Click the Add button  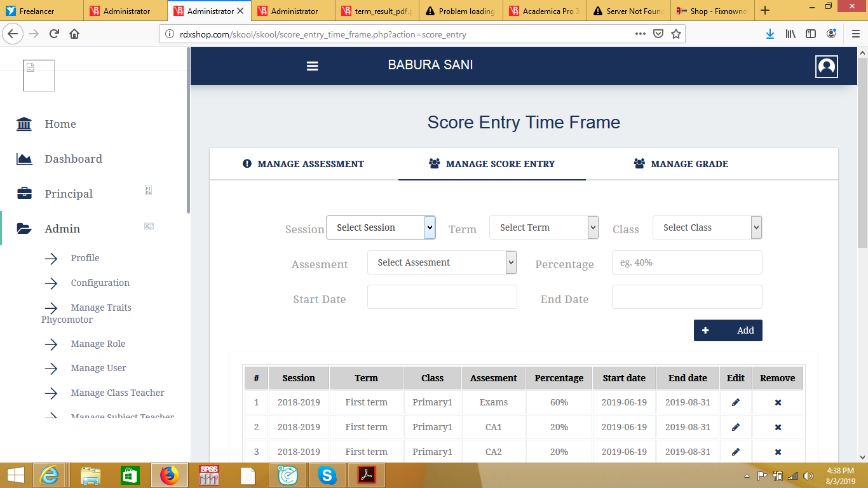[728, 330]
